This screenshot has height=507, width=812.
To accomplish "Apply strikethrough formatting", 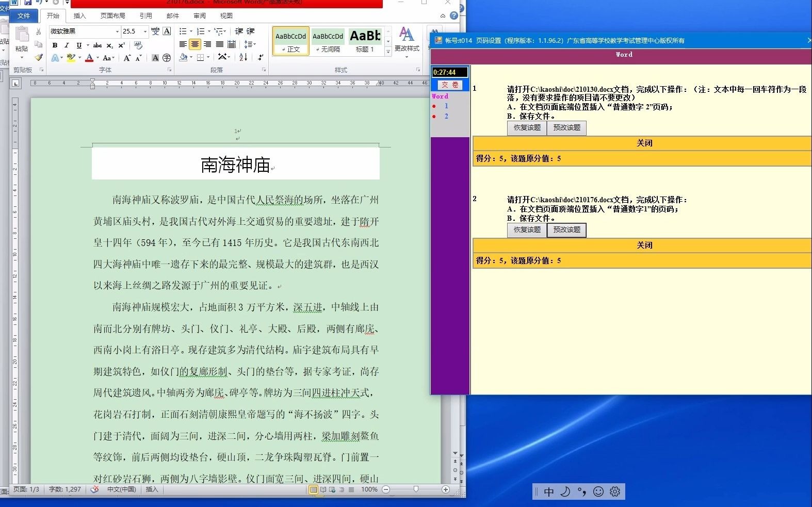I will point(98,45).
